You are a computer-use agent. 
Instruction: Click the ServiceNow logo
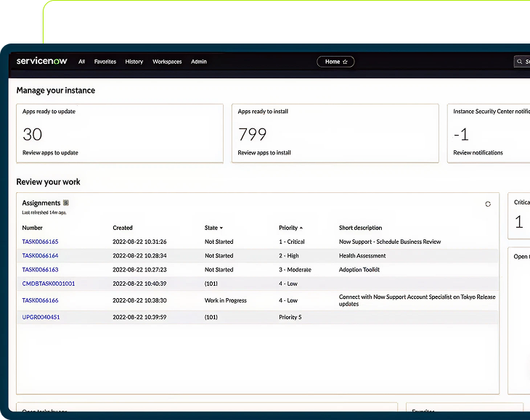tap(41, 62)
